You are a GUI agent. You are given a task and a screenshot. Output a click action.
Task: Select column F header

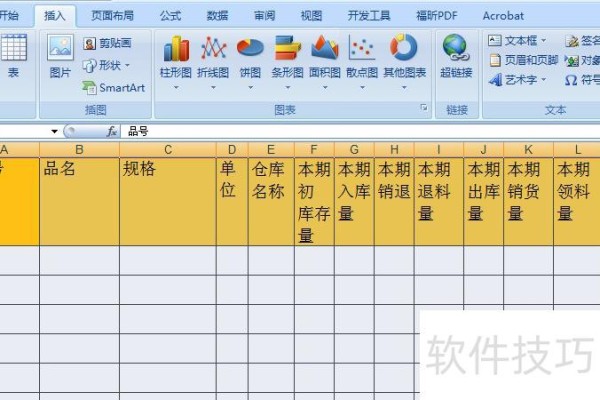click(x=314, y=150)
